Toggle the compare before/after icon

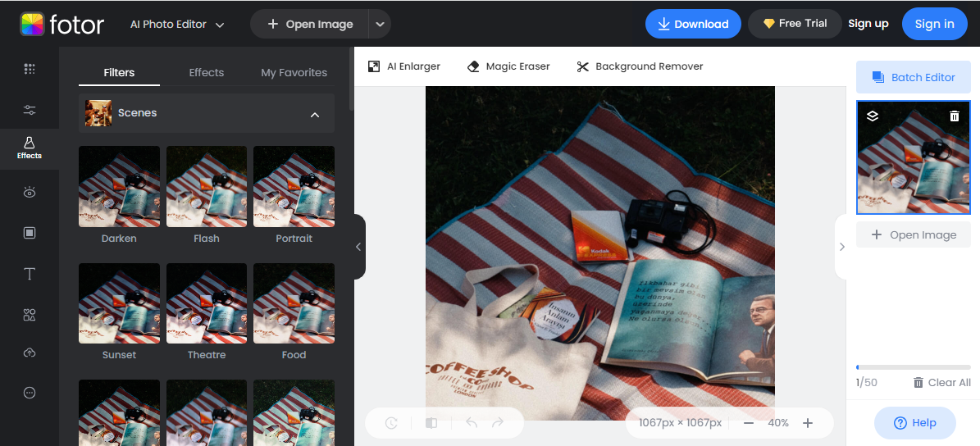431,423
